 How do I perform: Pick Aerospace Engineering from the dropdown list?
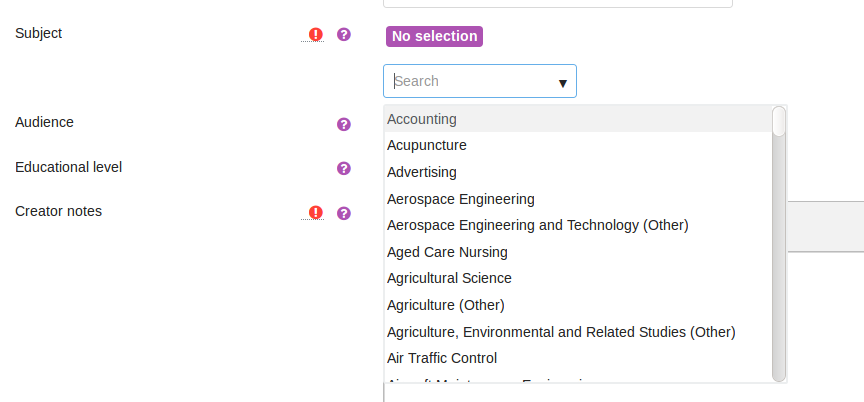(x=578, y=199)
